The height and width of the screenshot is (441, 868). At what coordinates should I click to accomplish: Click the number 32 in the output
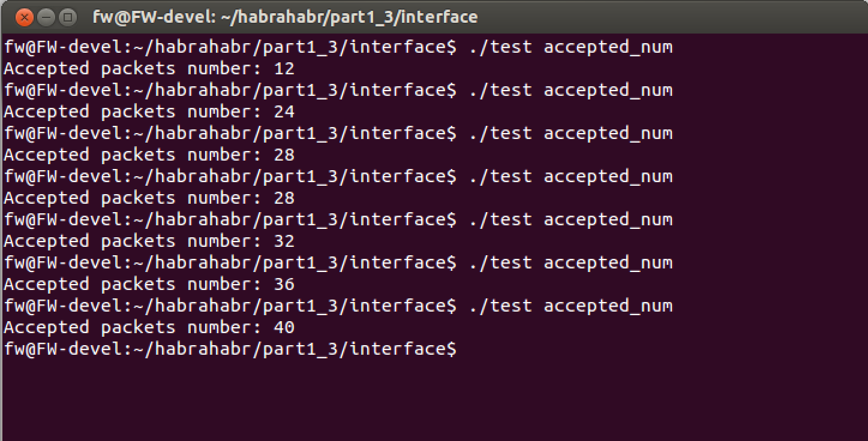click(x=284, y=241)
